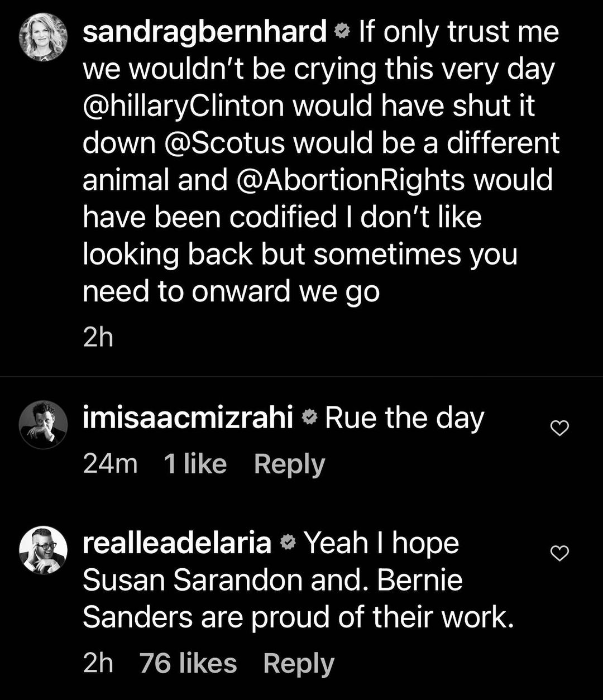
Task: Like the imisaacmizrahi comment with heart icon
Action: pos(559,428)
